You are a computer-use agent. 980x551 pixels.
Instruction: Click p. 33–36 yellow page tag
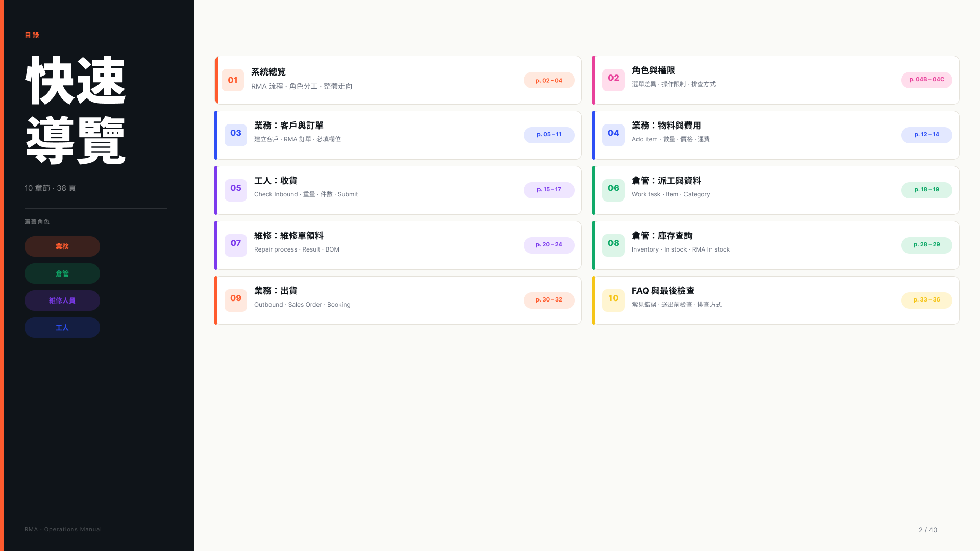(x=927, y=300)
